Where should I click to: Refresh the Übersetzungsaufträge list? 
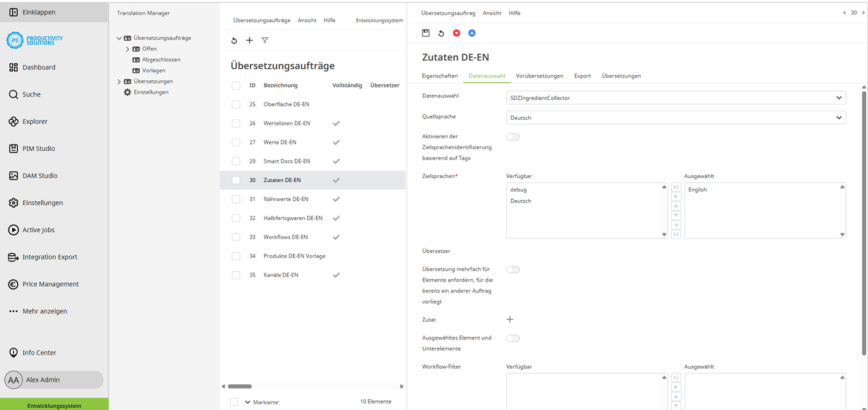click(x=234, y=40)
